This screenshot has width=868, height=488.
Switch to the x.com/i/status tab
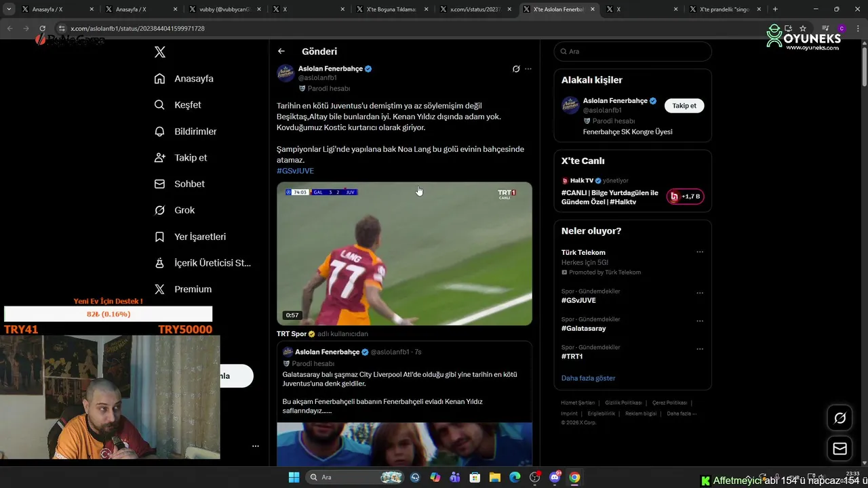(473, 9)
